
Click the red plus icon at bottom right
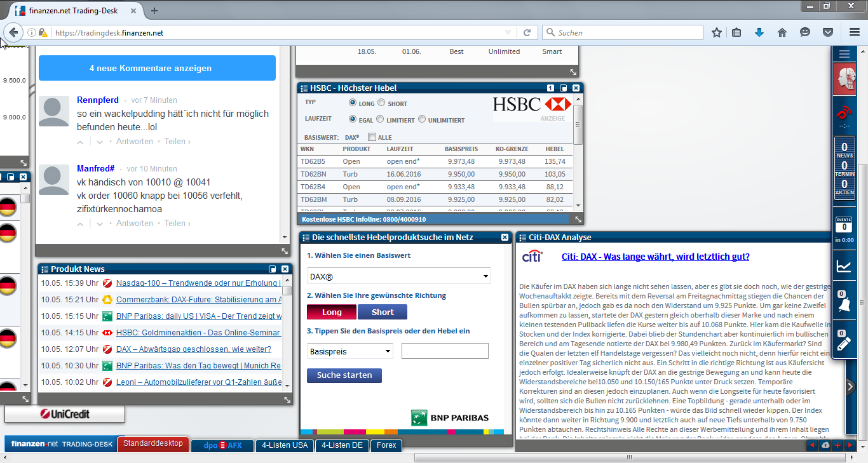[x=837, y=445]
